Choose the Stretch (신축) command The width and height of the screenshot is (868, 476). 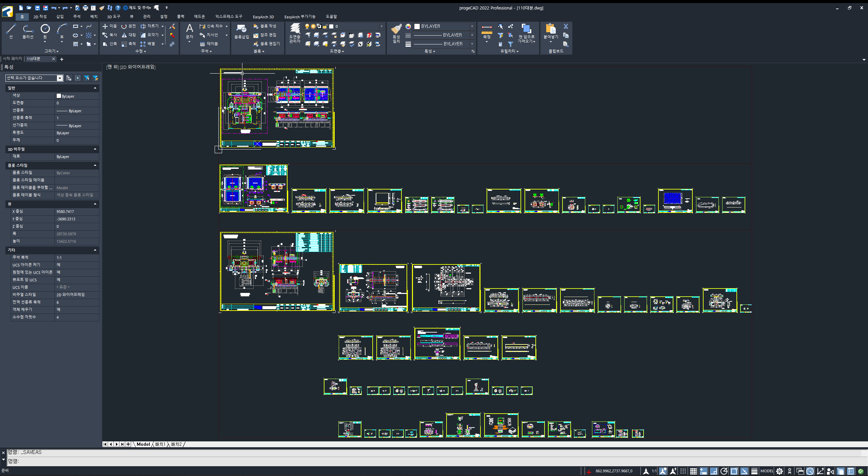110,44
